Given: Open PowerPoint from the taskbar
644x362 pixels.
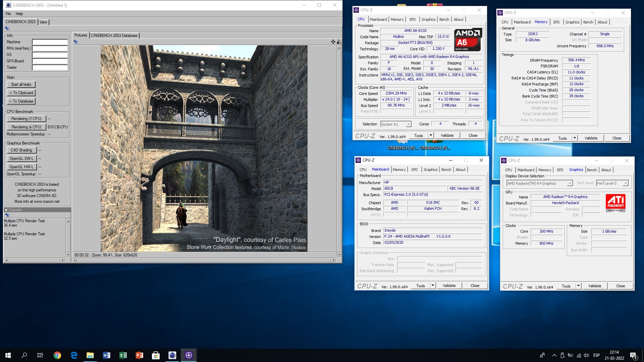Looking at the screenshot, I should tap(140, 355).
